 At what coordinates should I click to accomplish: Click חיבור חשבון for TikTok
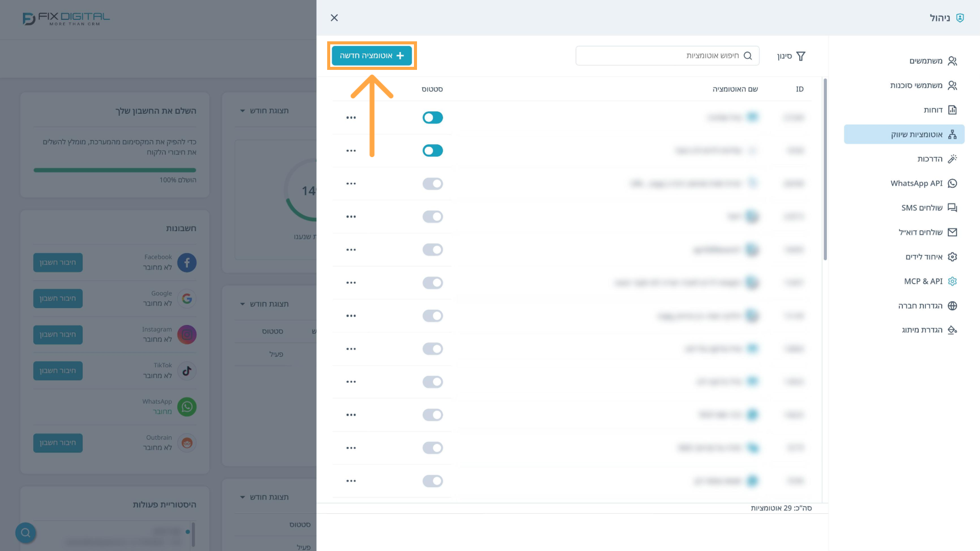coord(58,371)
